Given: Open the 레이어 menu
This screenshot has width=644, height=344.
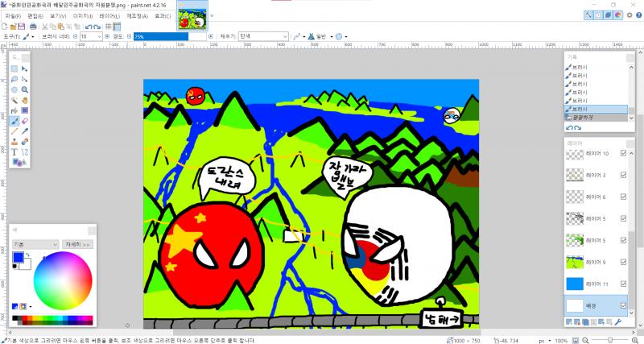Looking at the screenshot, I should pyautogui.click(x=109, y=16).
